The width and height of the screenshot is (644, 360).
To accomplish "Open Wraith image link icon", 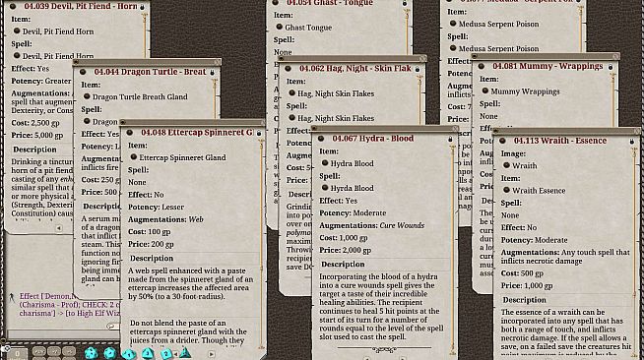I will pyautogui.click(x=506, y=165).
